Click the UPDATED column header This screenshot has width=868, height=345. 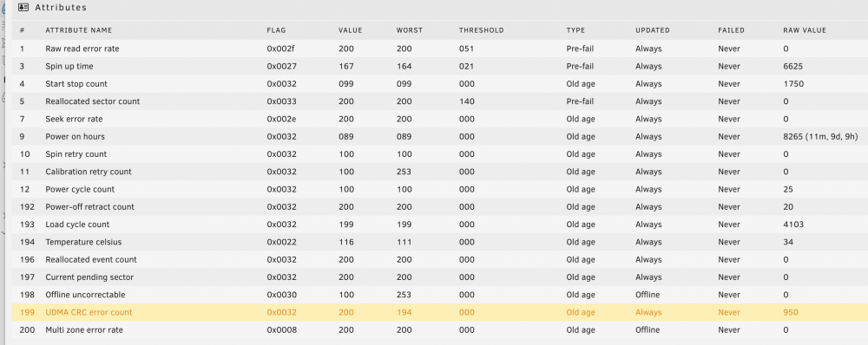(652, 30)
